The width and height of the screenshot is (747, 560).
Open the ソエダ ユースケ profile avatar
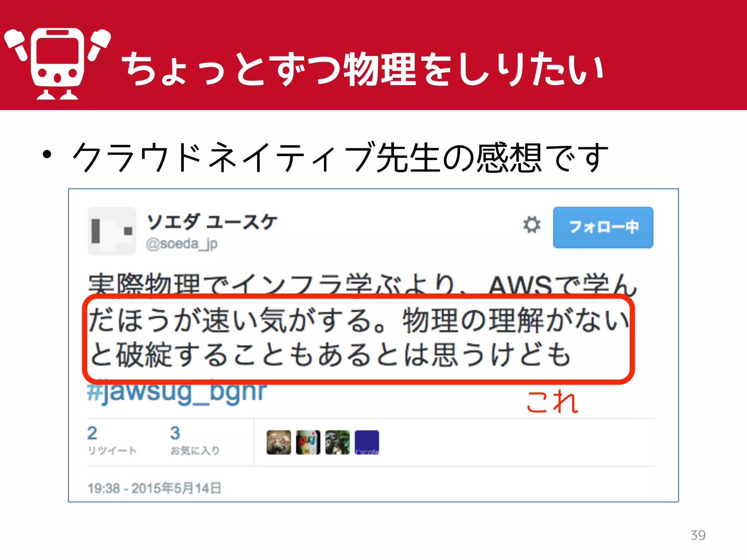coord(112,231)
